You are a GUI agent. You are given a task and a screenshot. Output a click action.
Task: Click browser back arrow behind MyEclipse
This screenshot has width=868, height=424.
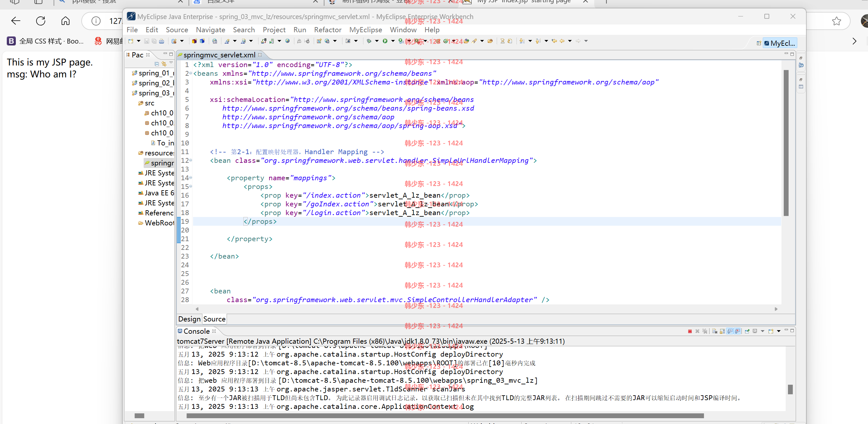(x=15, y=21)
